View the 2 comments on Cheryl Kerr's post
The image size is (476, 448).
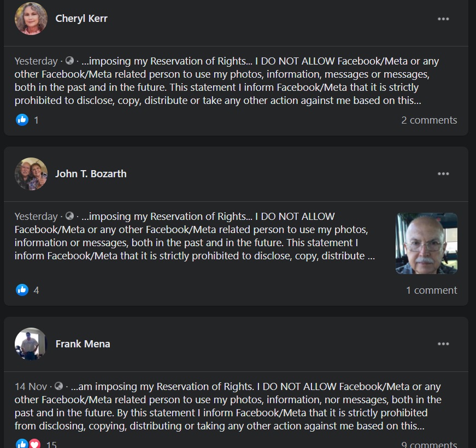(x=429, y=120)
